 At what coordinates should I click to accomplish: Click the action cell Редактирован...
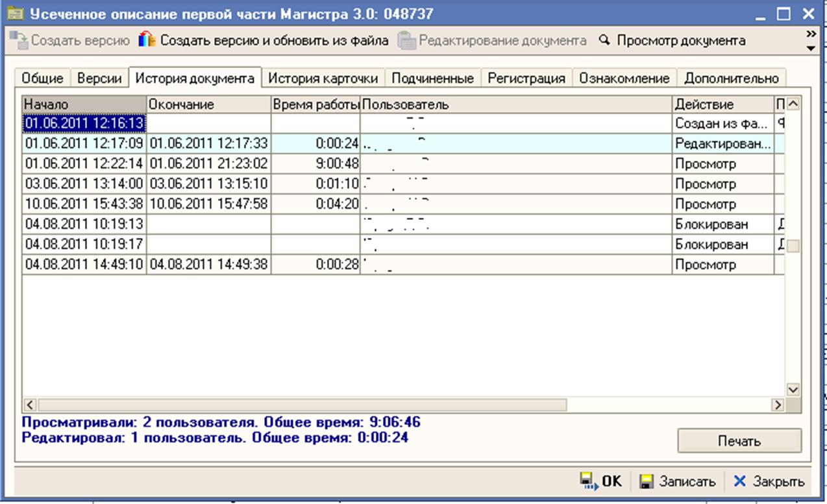(722, 143)
